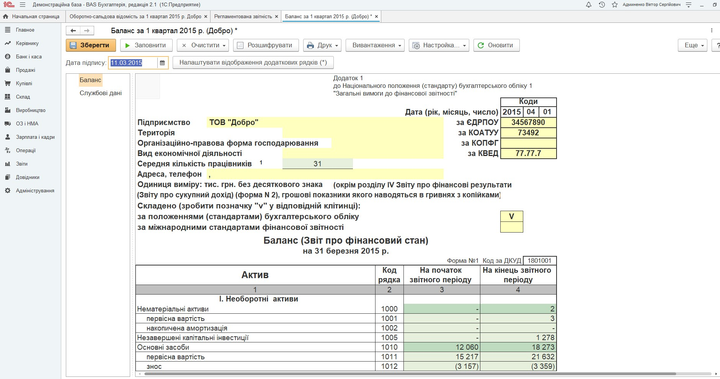The width and height of the screenshot is (720, 379).
Task: Open the history clock icon
Action: (x=602, y=5)
